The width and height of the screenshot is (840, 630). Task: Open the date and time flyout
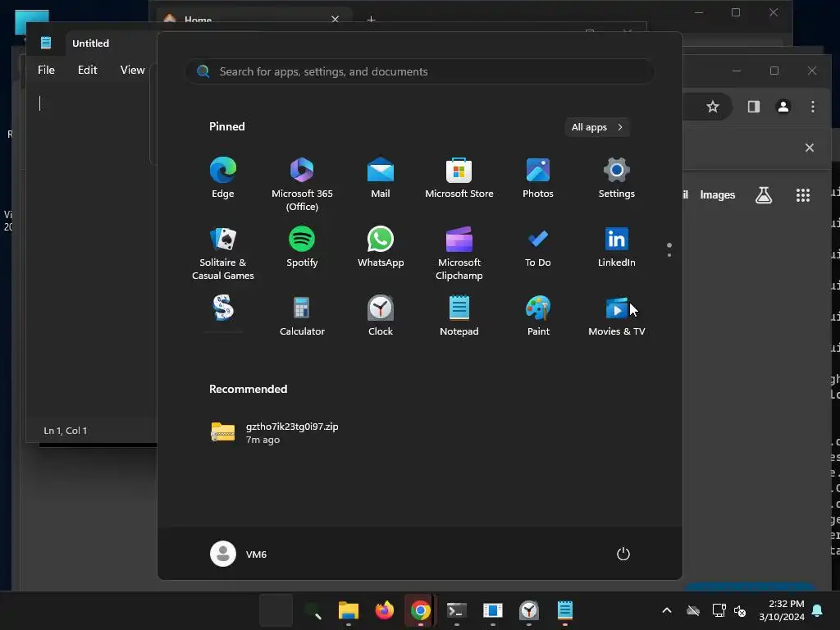click(x=782, y=610)
